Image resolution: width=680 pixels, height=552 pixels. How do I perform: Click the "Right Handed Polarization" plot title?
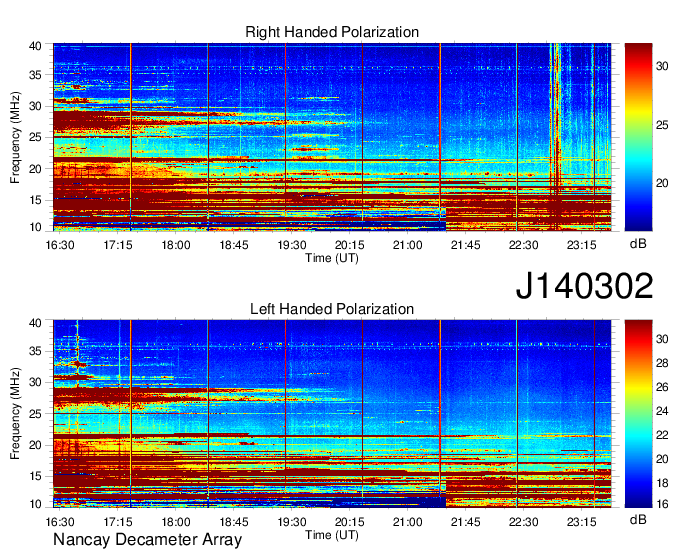[x=332, y=32]
